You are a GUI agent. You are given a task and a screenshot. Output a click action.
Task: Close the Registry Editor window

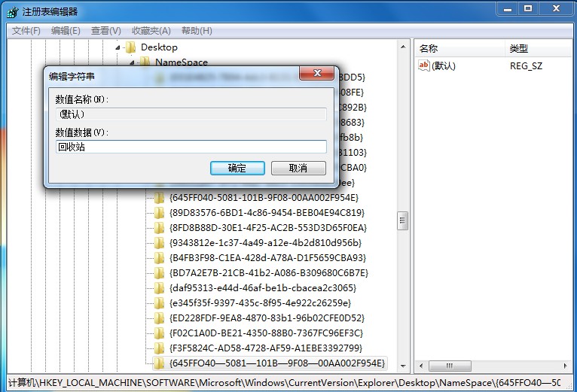point(556,9)
